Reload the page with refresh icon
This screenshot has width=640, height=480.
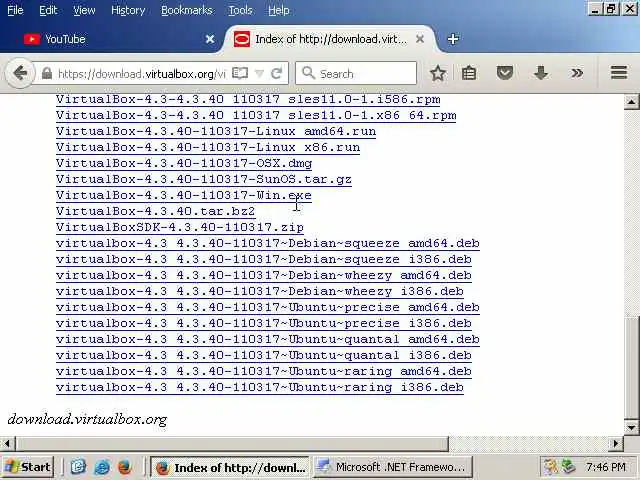[277, 73]
